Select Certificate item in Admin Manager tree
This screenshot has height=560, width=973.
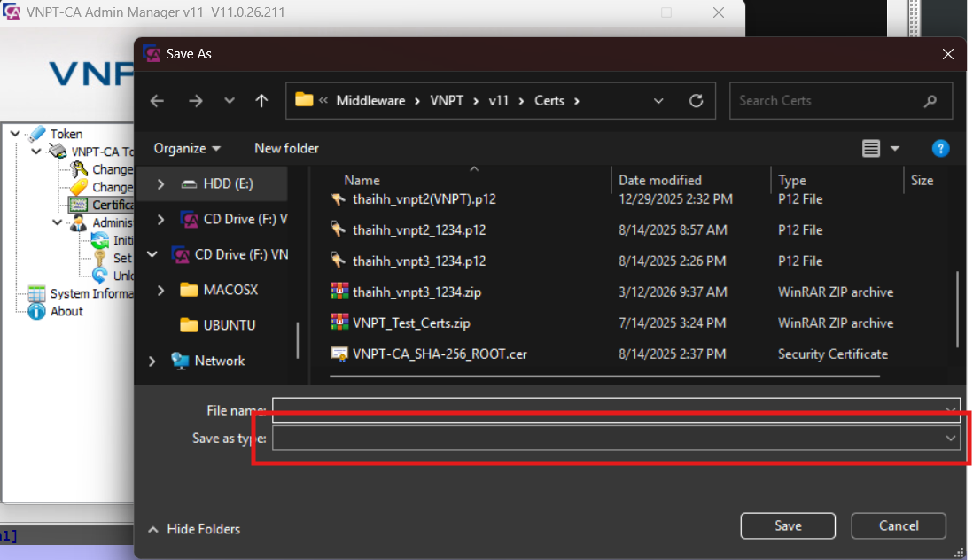tap(113, 205)
